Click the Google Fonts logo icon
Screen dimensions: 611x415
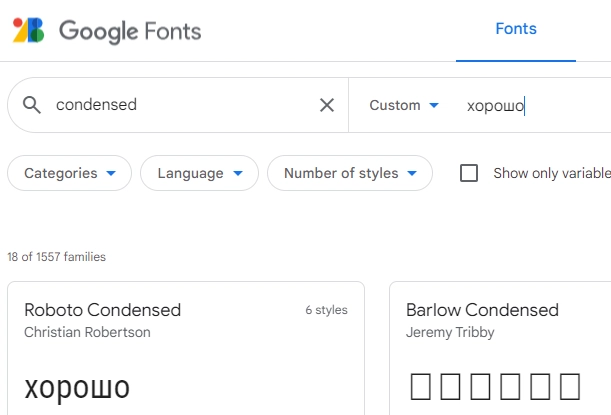[x=28, y=30]
